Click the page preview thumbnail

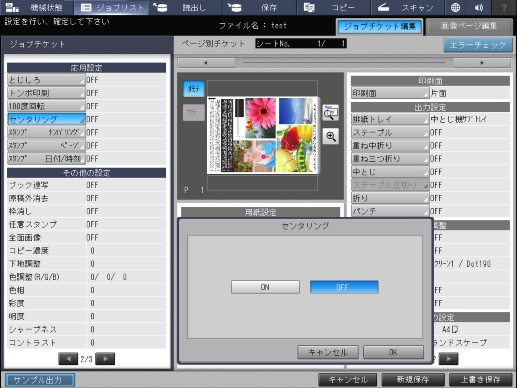tap(263, 135)
